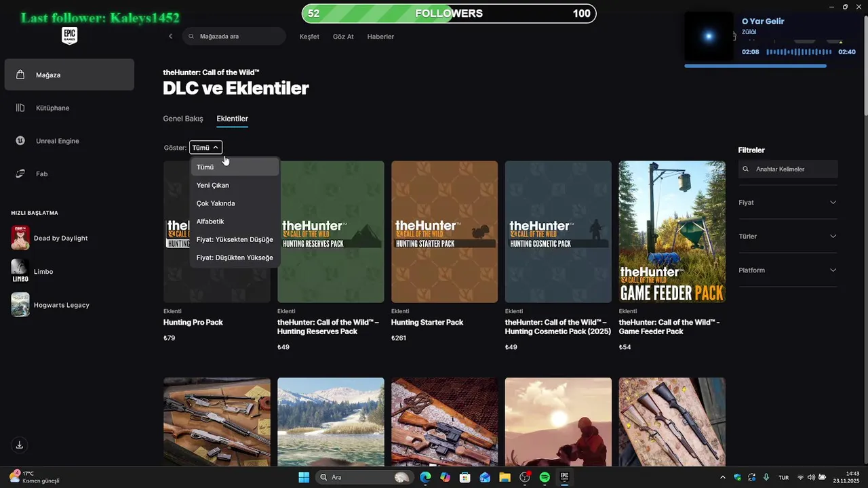Choose Tümü in the sort list
The width and height of the screenshot is (868, 488).
pos(235,167)
